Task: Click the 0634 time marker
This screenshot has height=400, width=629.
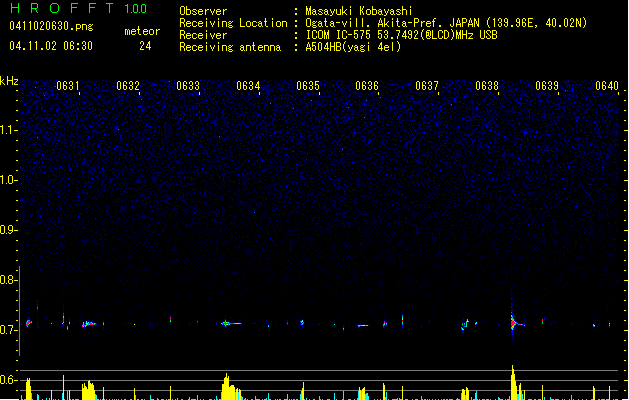Action: click(x=248, y=86)
